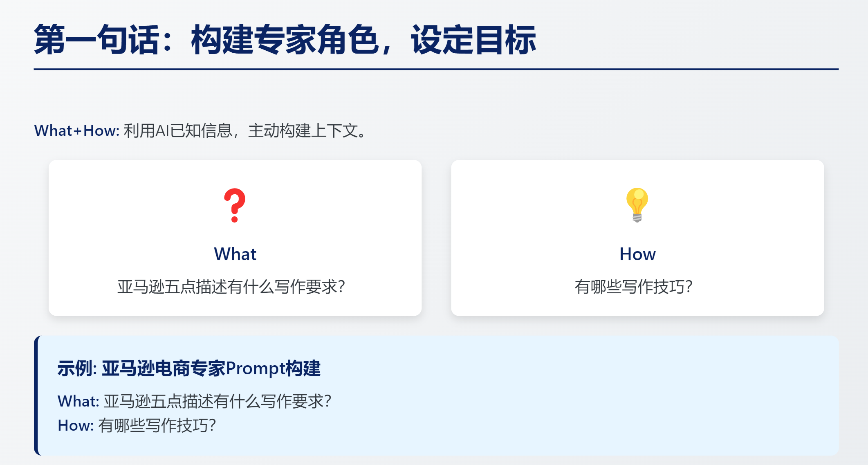The width and height of the screenshot is (868, 465).
Task: Click the dark blue line under the title
Action: click(436, 69)
